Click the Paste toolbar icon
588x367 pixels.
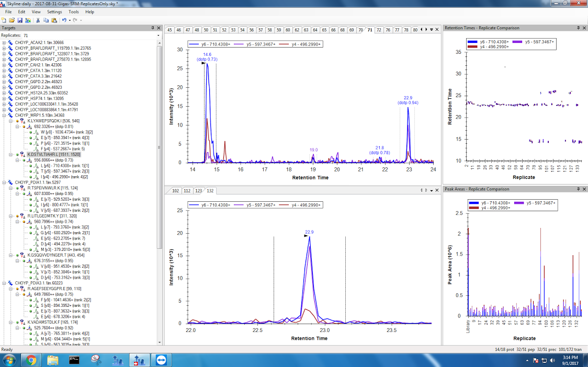53,20
